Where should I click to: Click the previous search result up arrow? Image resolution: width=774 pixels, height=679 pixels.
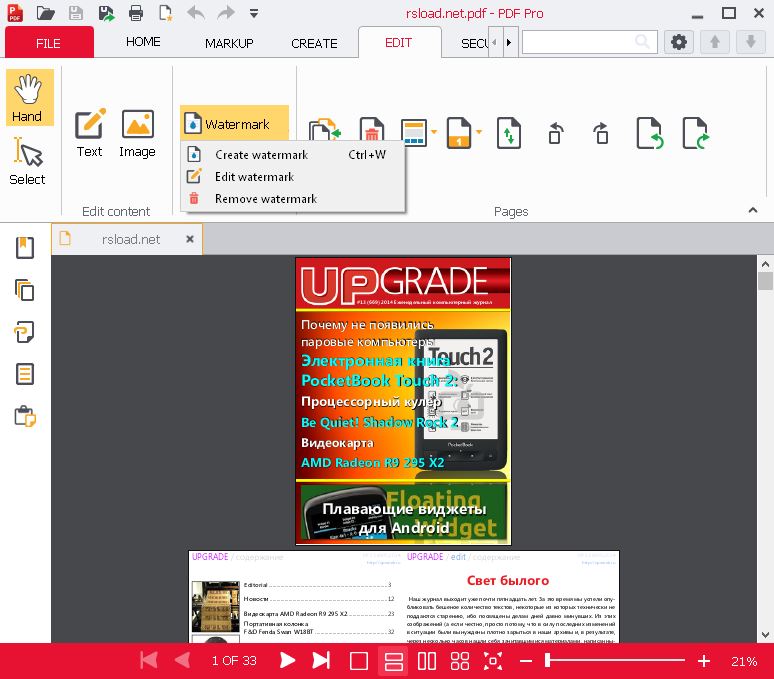[715, 42]
